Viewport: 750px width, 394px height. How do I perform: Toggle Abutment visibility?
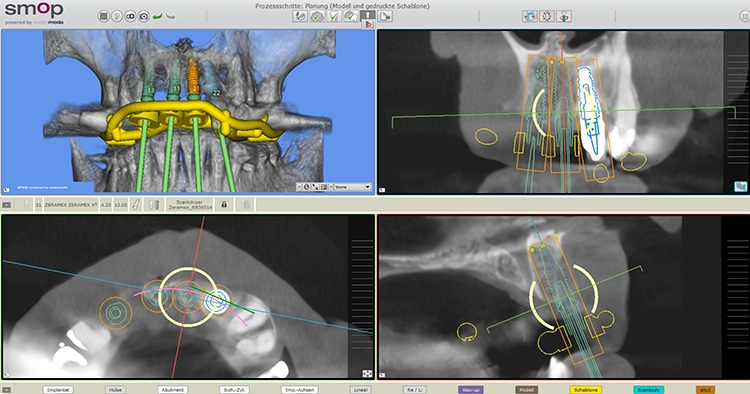click(x=173, y=390)
